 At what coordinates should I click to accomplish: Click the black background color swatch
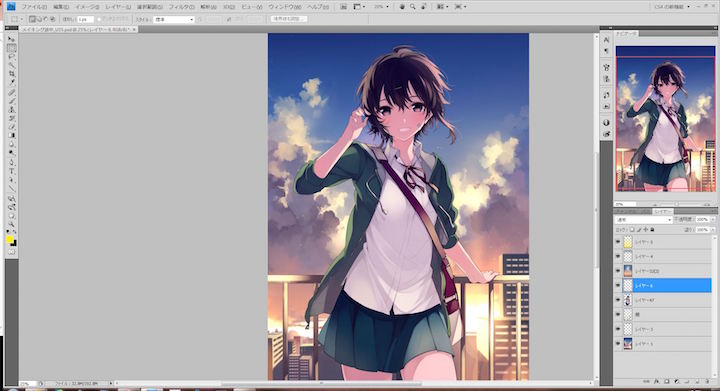tap(15, 244)
